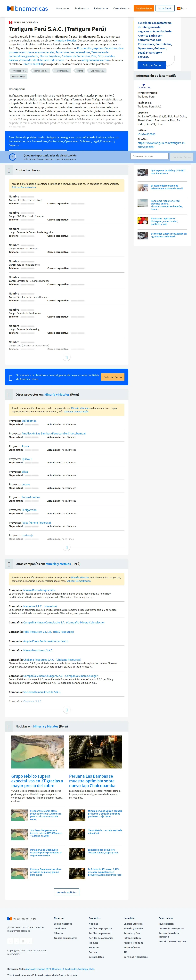Expand the full Contactos claves list
Viewport: 196px width, 980px height.
click(x=67, y=358)
